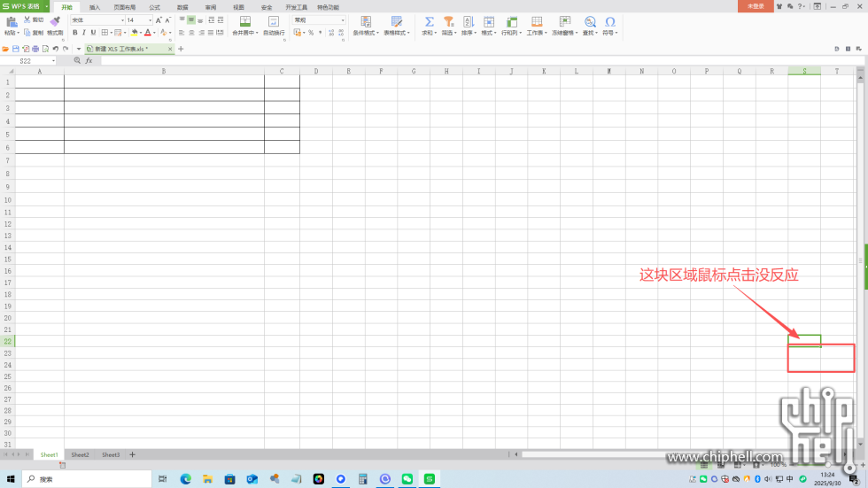This screenshot has height=488, width=868.
Task: Toggle Wrap Text (自动换行)
Action: [x=274, y=21]
